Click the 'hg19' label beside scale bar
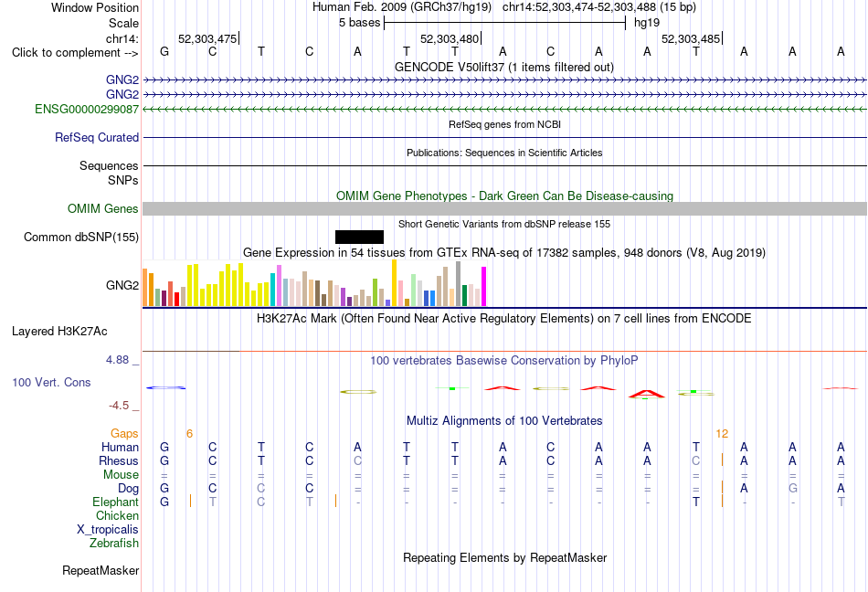The width and height of the screenshot is (868, 592). pyautogui.click(x=647, y=23)
